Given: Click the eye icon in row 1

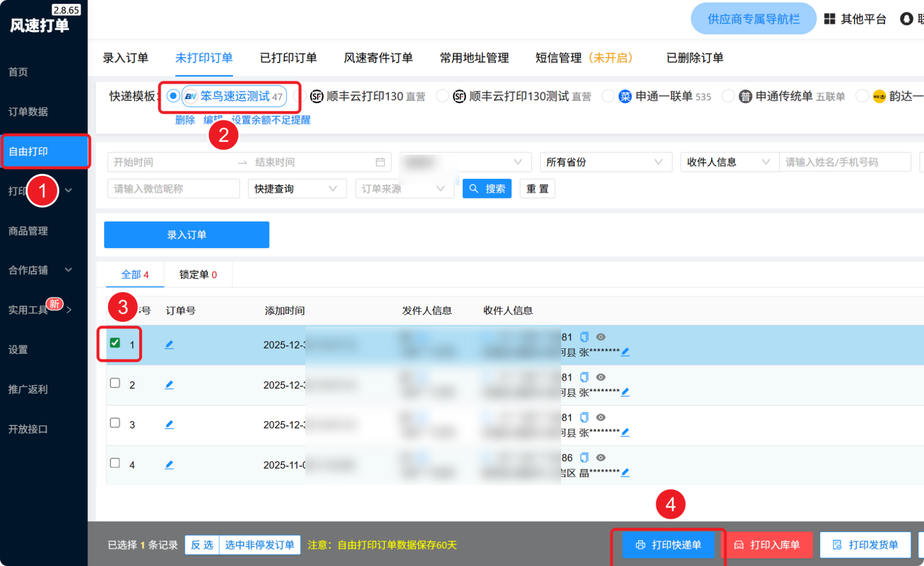Looking at the screenshot, I should coord(601,337).
